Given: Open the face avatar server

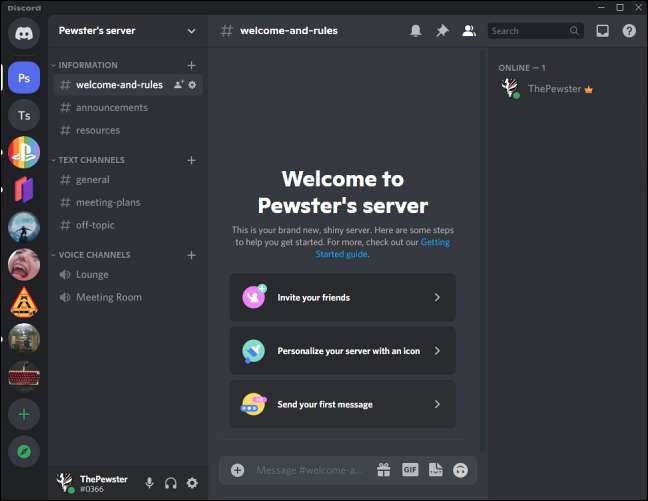Looking at the screenshot, I should (24, 265).
